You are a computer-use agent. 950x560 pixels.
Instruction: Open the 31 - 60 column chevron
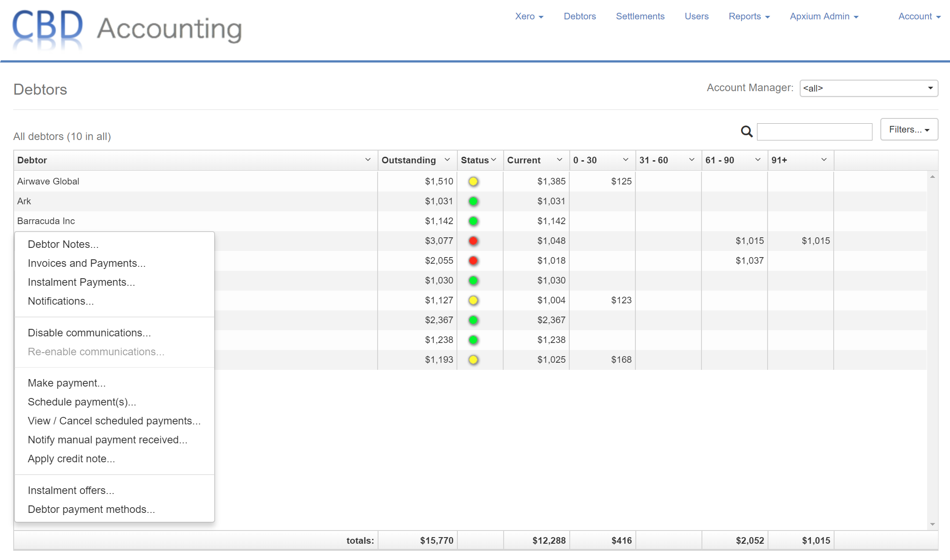692,160
